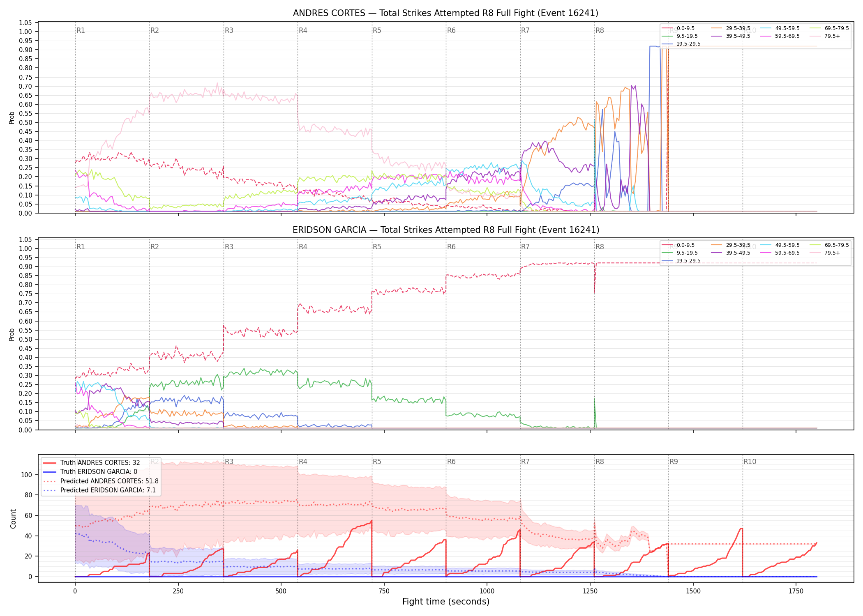Screen dimensions: 863x616
Task: Select Truth ERIDSON GARCIA: 0 legend item
Action: [90, 472]
